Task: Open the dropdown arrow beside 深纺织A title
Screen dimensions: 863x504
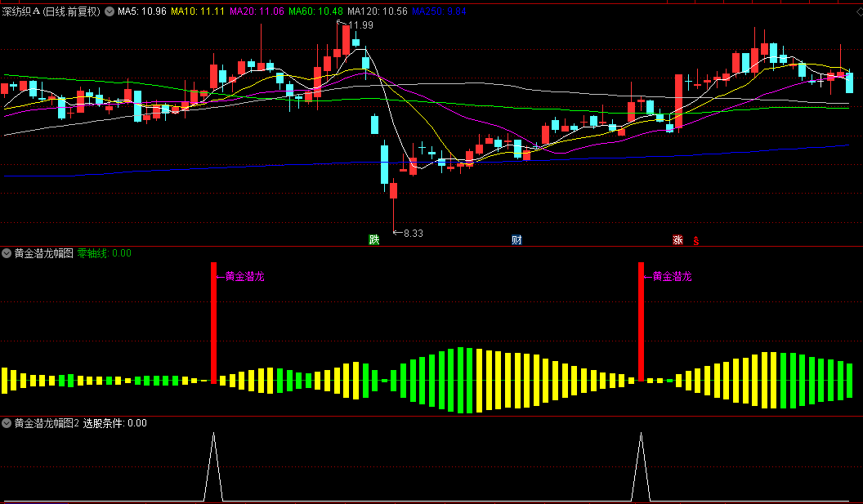Action: coord(110,11)
